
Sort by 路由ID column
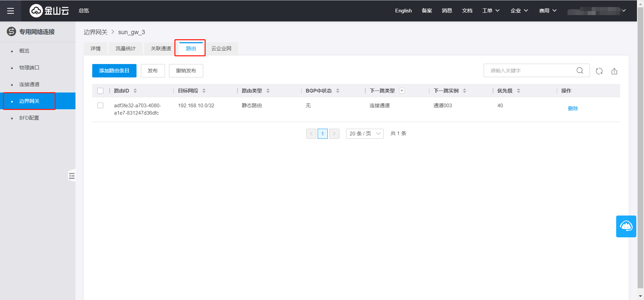point(135,91)
